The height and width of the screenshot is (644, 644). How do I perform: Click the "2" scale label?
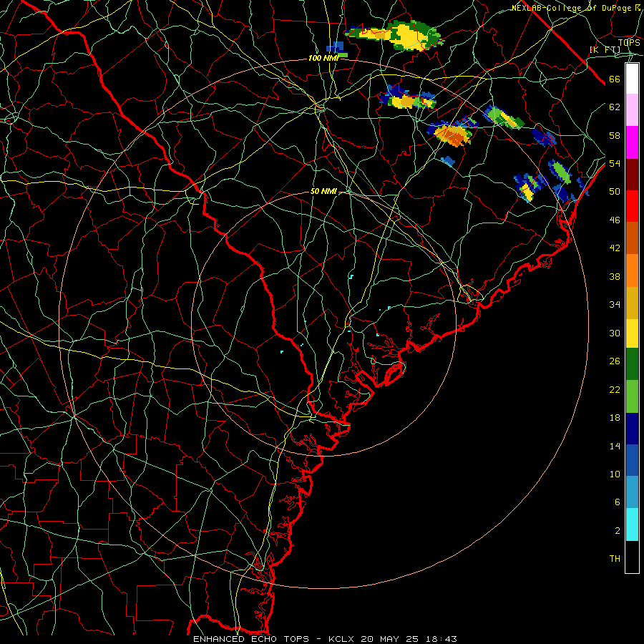click(617, 531)
